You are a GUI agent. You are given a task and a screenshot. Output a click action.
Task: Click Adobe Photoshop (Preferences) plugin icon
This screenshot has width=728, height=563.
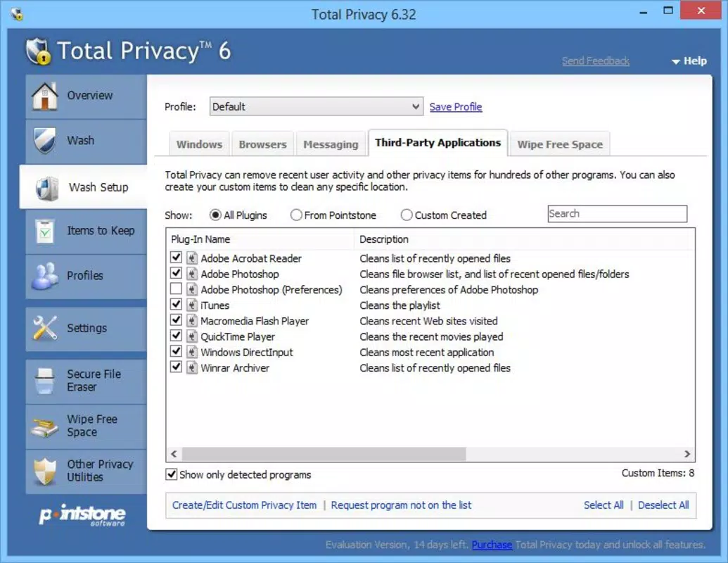click(x=192, y=289)
